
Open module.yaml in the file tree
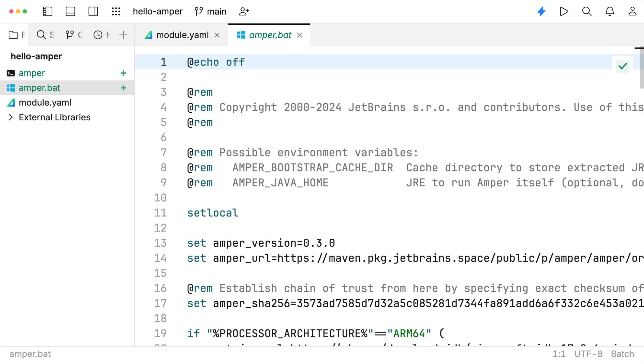[45, 103]
